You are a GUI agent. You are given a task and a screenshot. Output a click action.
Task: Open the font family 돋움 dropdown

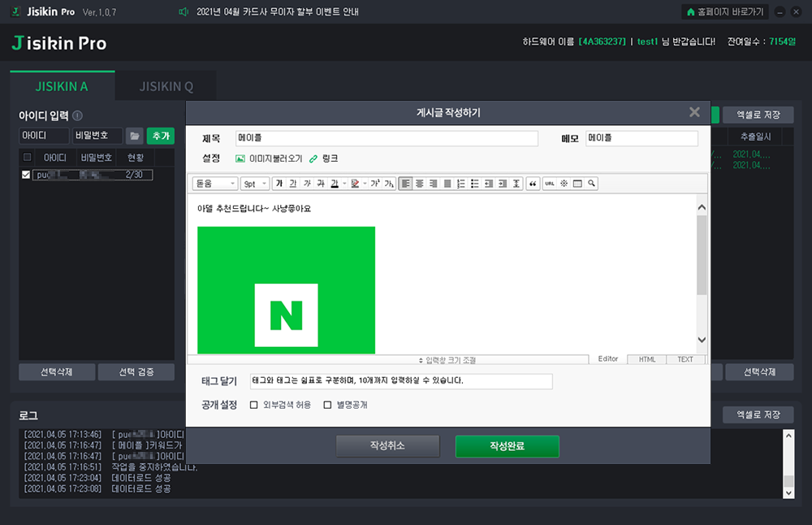click(215, 184)
